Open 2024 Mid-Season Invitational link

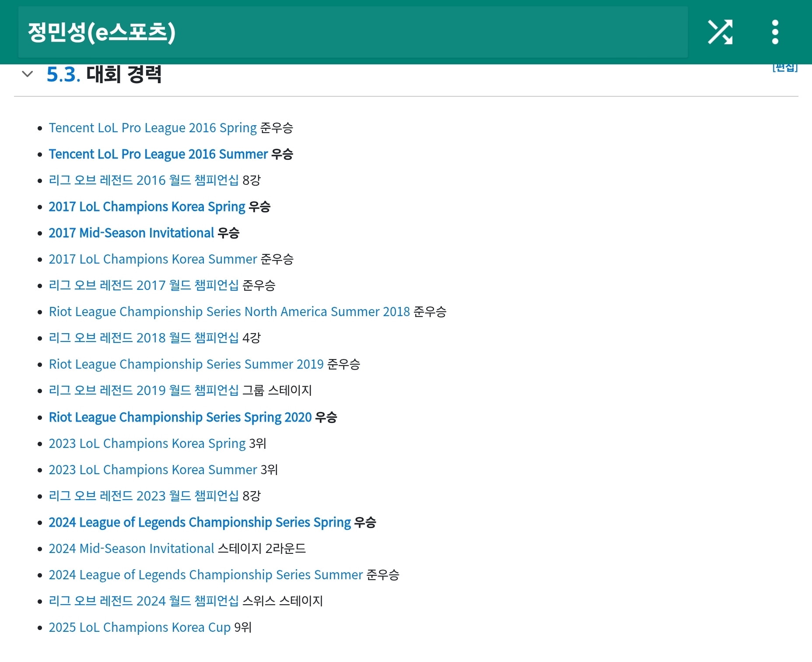(x=131, y=549)
